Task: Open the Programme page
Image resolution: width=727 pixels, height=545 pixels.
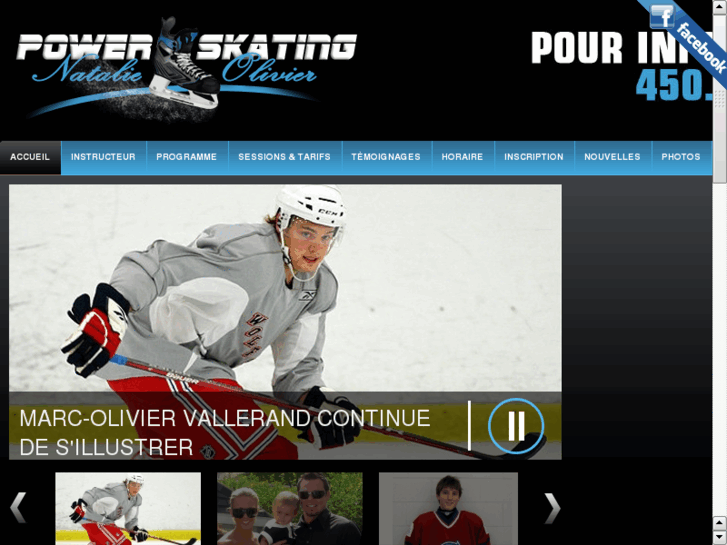Action: click(x=187, y=157)
